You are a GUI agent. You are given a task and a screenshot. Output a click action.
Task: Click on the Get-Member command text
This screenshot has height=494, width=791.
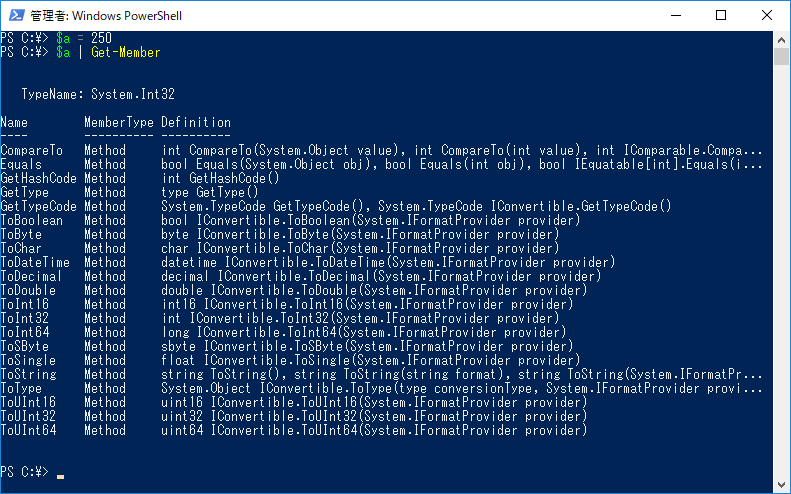pos(126,52)
